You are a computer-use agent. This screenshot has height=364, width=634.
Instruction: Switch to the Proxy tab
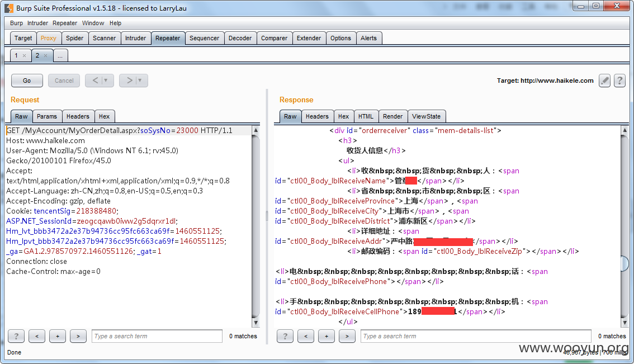pos(49,38)
